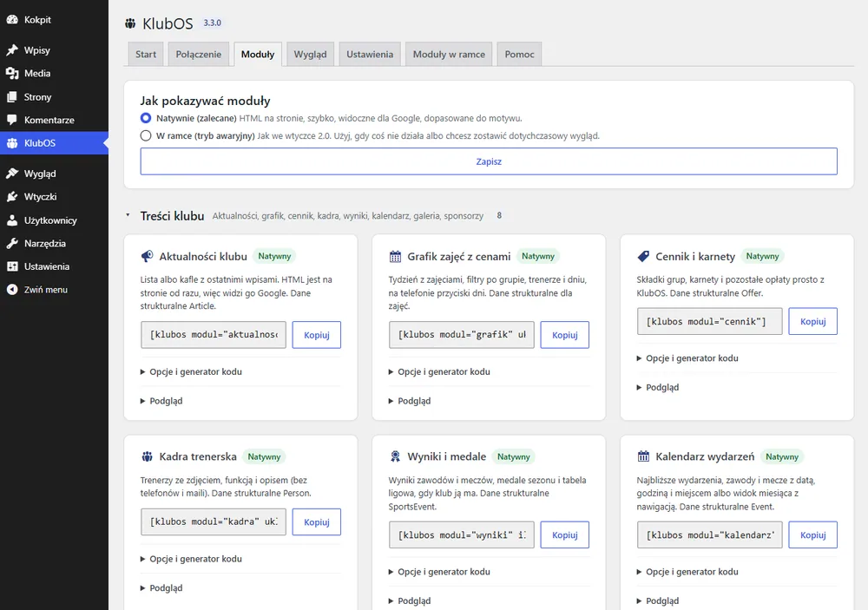868x610 pixels.
Task: Click the group icon beside Kadra trenerska
Action: pos(147,456)
